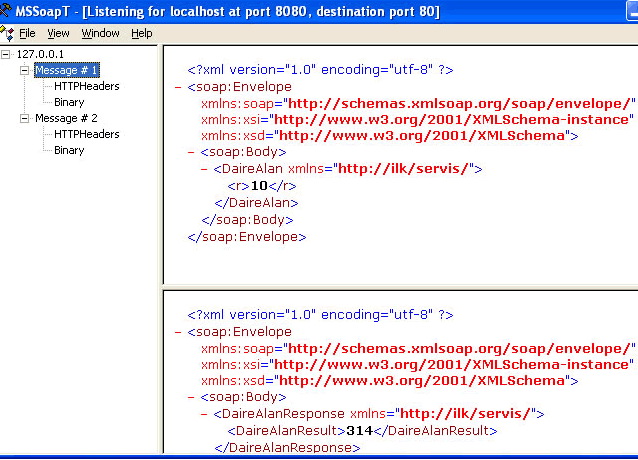Image resolution: width=638 pixels, height=460 pixels.
Task: Open the File menu
Action: [27, 33]
